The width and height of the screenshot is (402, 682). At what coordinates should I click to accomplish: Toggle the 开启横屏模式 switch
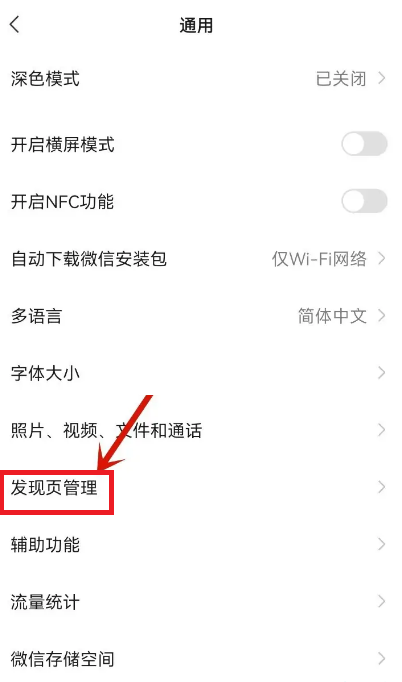point(364,144)
